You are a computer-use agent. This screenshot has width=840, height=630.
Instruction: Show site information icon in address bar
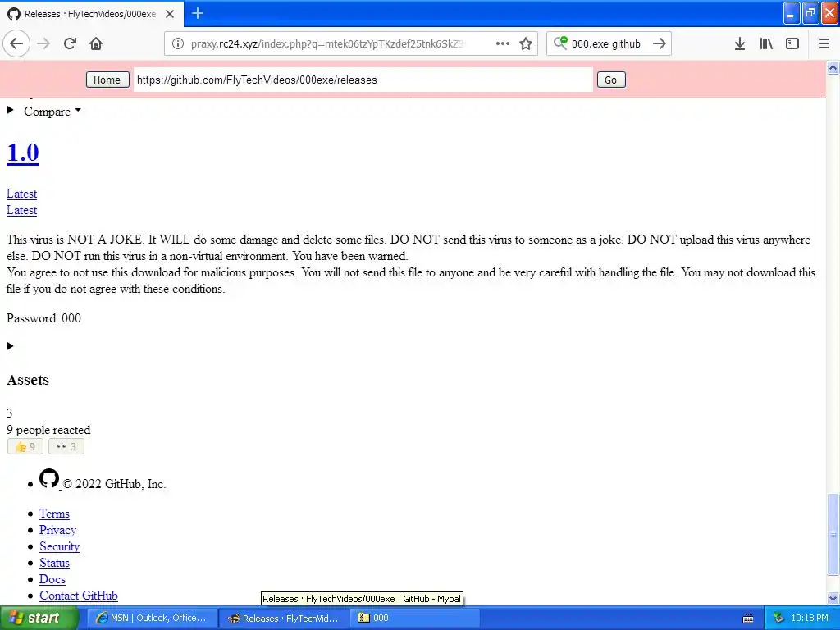click(178, 44)
